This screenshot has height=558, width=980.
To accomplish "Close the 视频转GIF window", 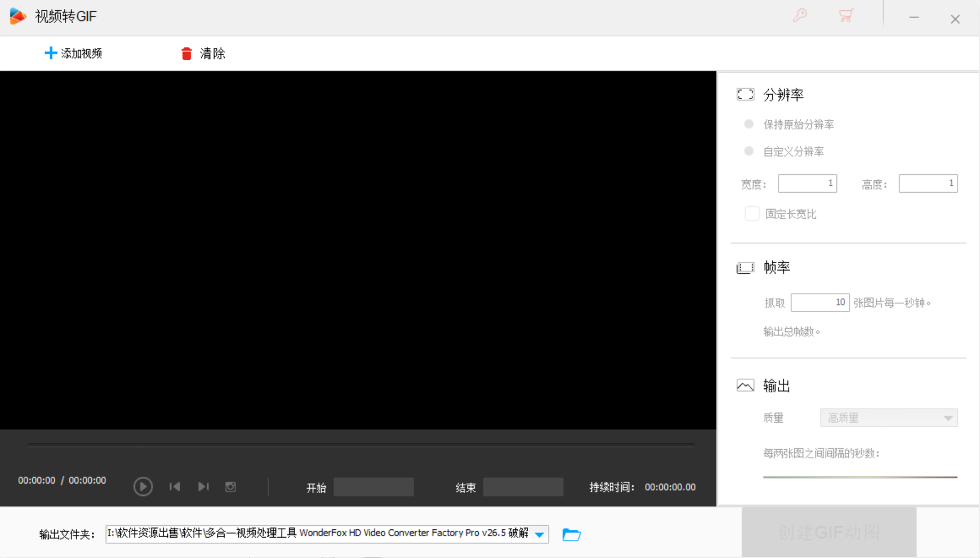I will pos(955,19).
